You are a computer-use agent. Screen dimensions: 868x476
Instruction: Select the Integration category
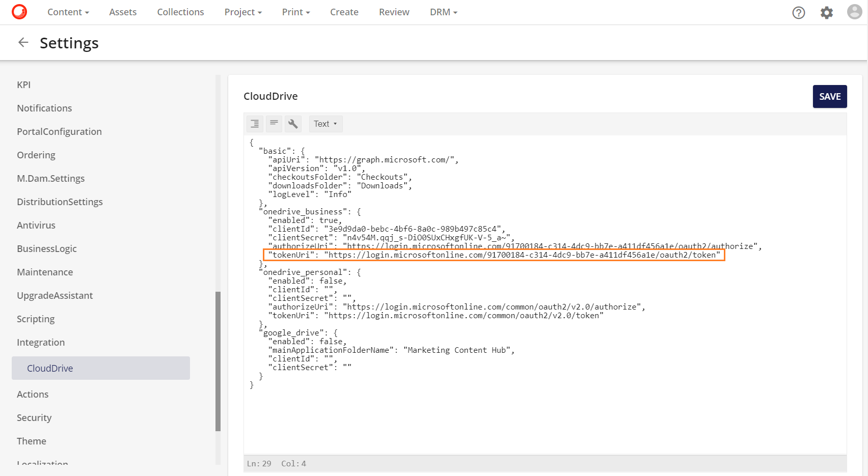[41, 342]
